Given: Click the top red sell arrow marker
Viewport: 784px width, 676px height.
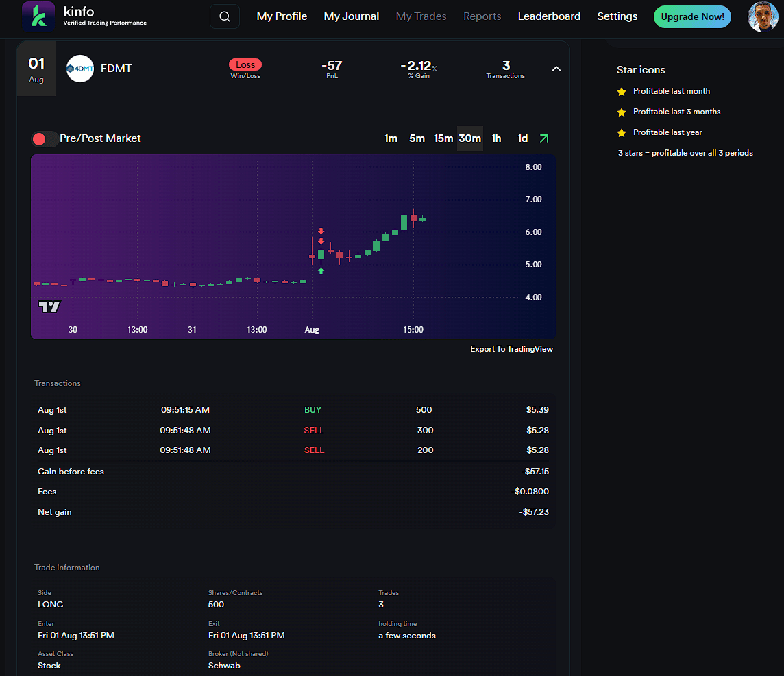Looking at the screenshot, I should [321, 231].
